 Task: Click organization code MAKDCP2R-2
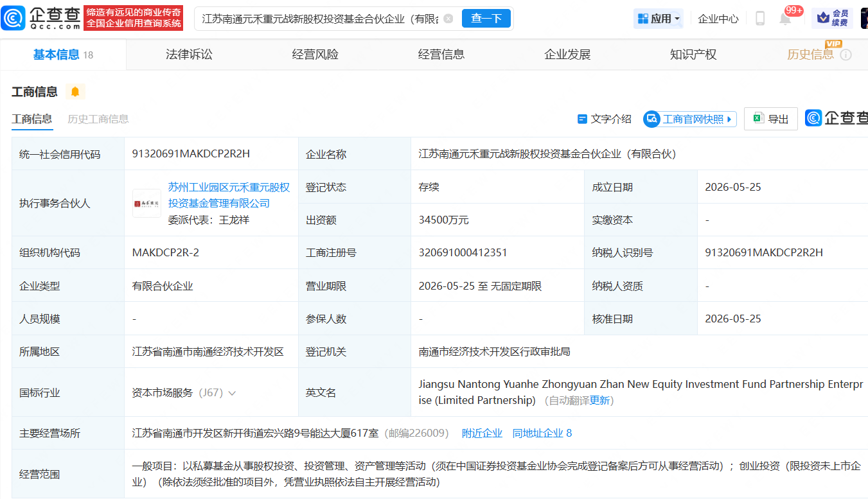pyautogui.click(x=166, y=252)
